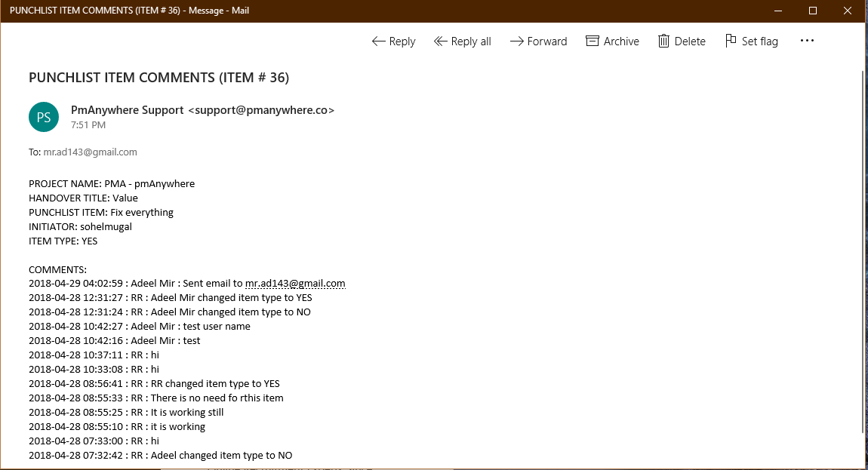
Task: Open the underlined mr.ad143@gmail.com link in comments
Action: (x=295, y=284)
